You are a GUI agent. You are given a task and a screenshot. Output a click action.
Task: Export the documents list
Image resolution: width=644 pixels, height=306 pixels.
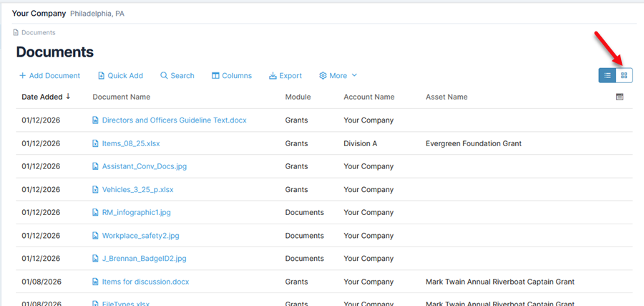(x=285, y=76)
